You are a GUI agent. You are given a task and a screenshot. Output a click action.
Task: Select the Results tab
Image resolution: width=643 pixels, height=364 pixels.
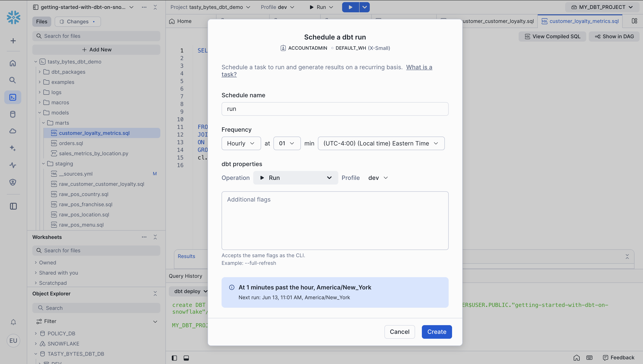pyautogui.click(x=186, y=256)
